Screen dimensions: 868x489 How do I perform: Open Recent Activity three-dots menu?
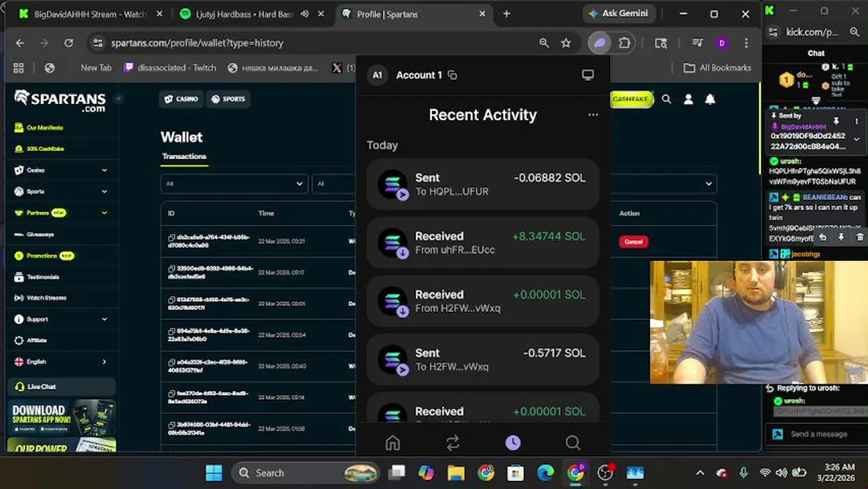point(593,115)
